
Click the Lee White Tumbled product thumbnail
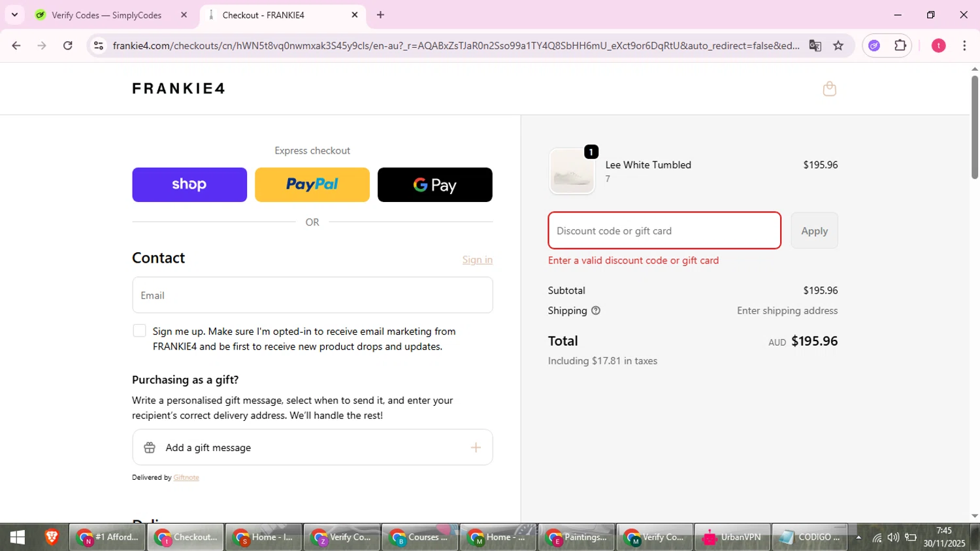click(x=572, y=172)
